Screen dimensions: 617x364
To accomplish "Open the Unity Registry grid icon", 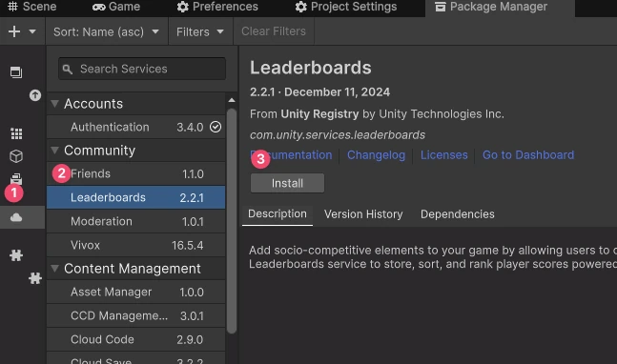I will click(16, 133).
